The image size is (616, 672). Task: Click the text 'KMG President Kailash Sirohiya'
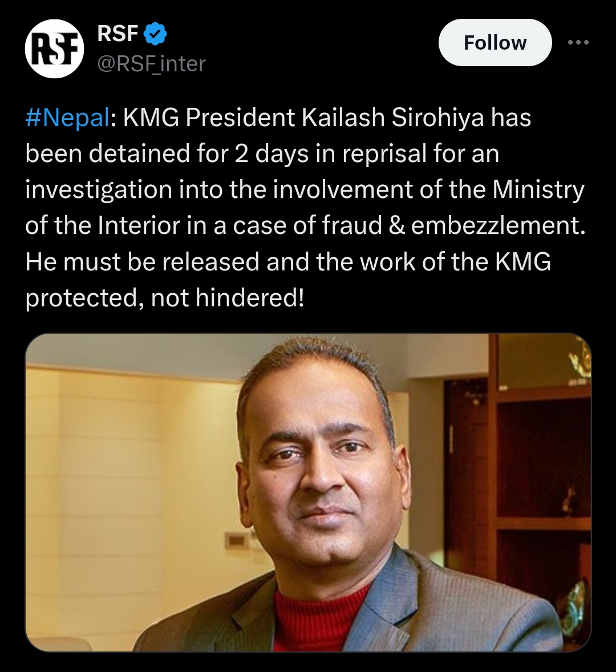303,118
